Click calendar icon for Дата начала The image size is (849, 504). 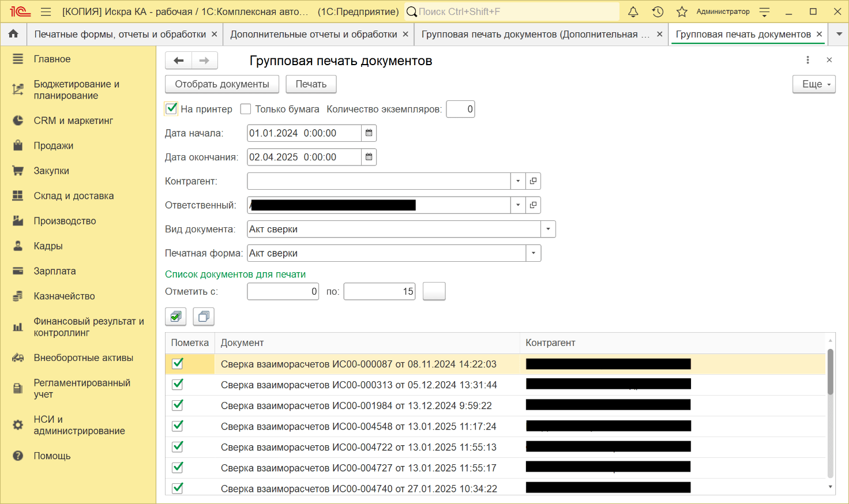point(369,133)
